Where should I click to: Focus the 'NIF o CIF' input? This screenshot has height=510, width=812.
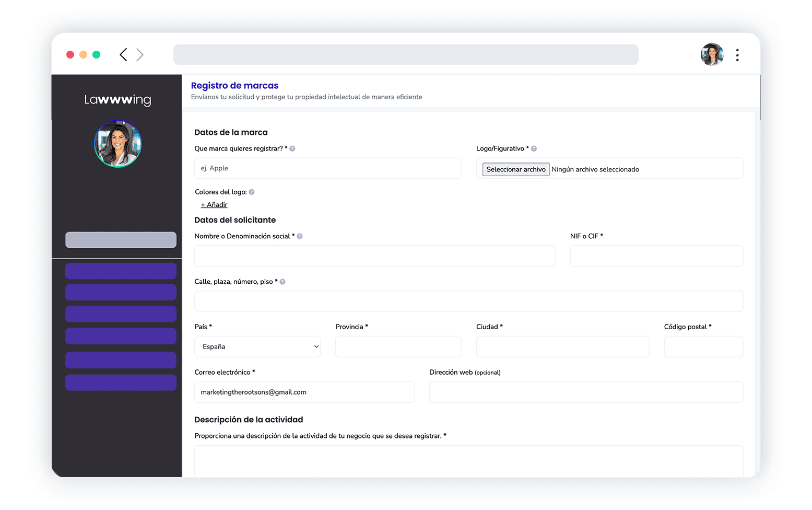(x=657, y=256)
